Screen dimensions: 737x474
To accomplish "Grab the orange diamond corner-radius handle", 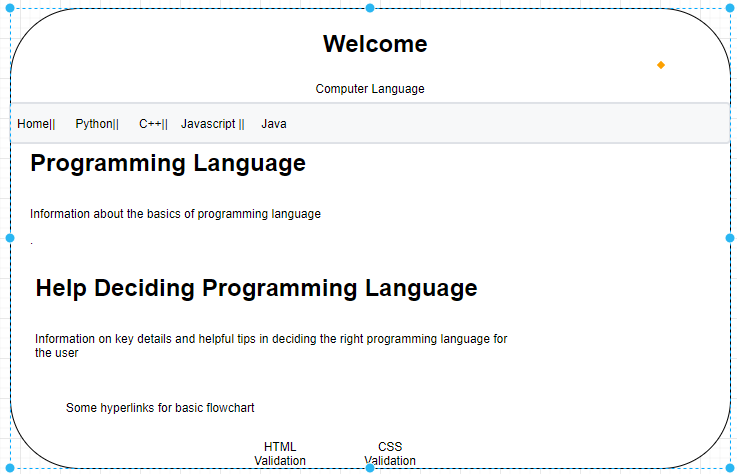I will pos(661,65).
